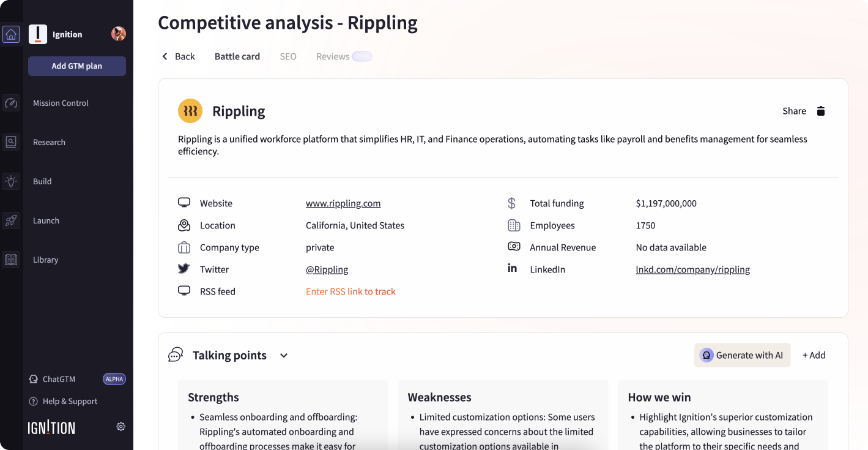Switch to the Reviews tab
Screen dimensions: 868x450
[x=333, y=56]
